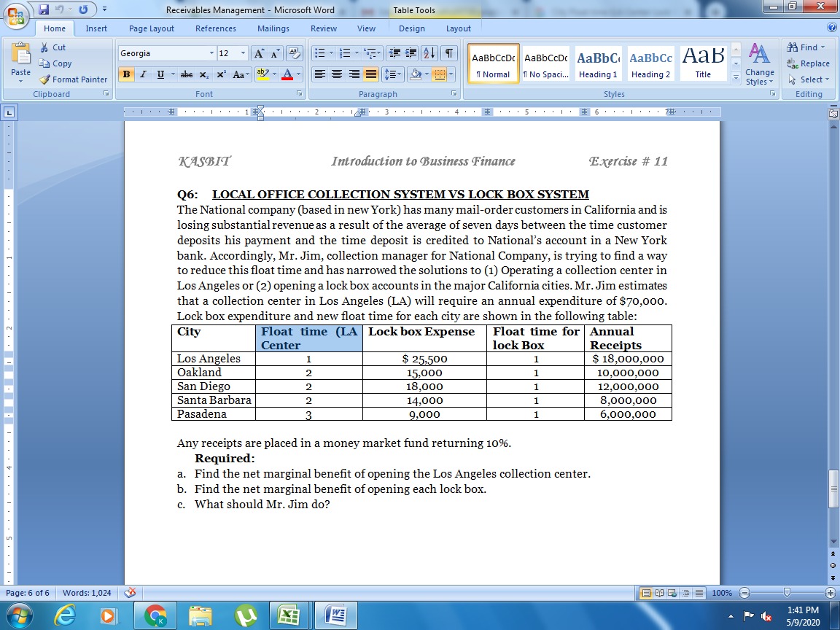Toggle Strikethrough formatting
The height and width of the screenshot is (630, 840).
(187, 74)
